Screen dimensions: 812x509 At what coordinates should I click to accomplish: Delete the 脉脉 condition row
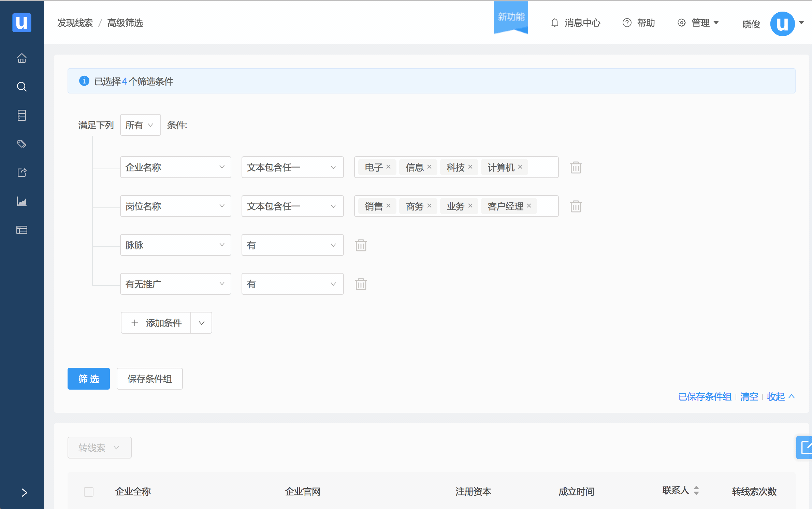click(x=361, y=245)
